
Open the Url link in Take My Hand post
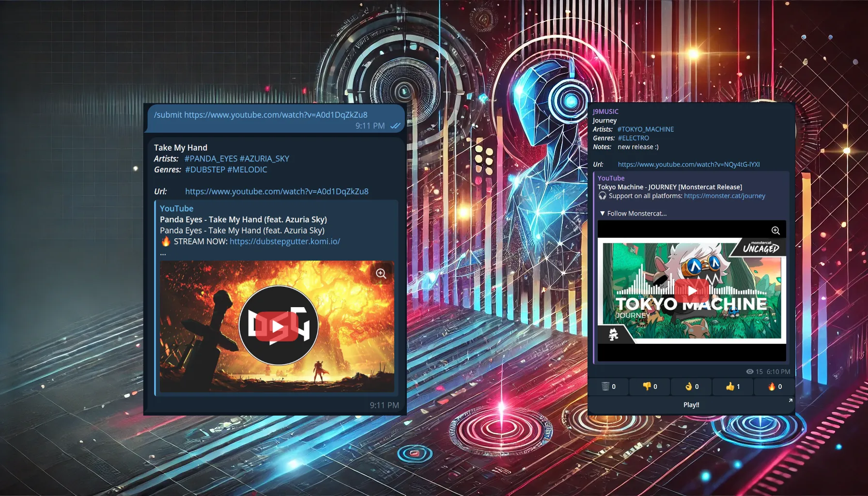tap(277, 191)
